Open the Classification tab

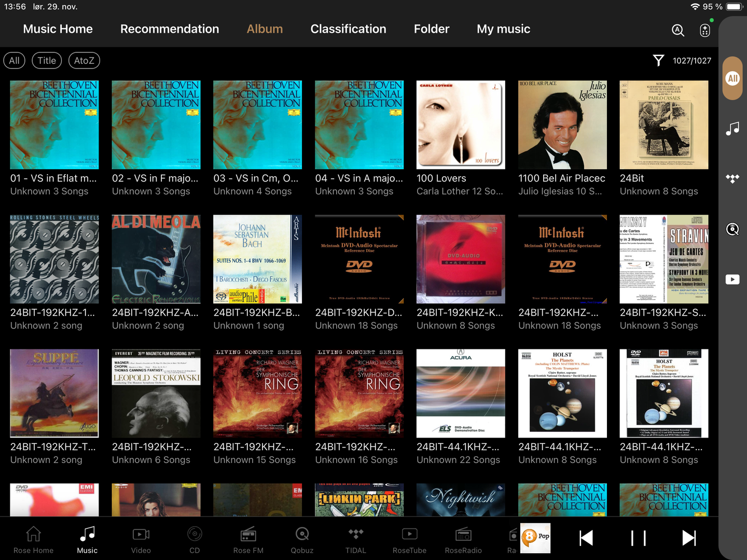(x=349, y=29)
